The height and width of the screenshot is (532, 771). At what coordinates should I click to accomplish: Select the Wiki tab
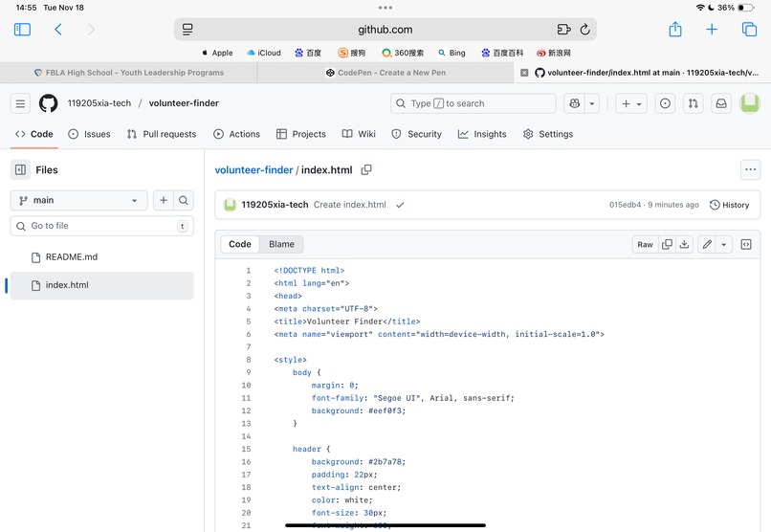tap(359, 134)
